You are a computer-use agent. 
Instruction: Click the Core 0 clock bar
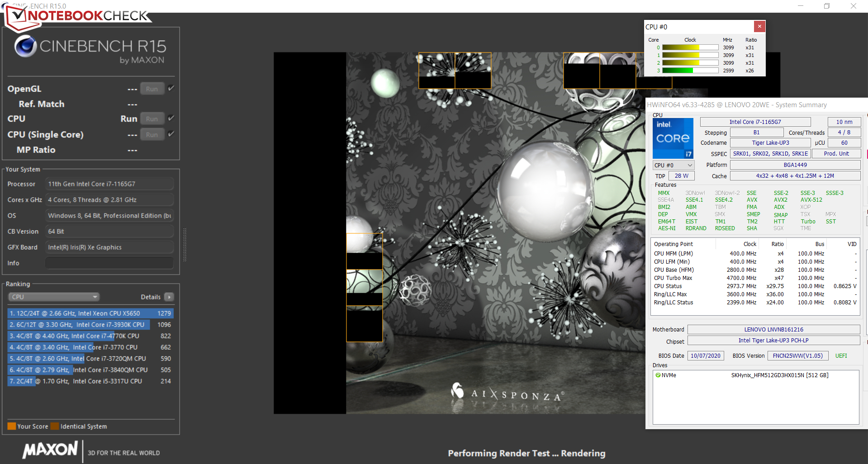(x=690, y=47)
